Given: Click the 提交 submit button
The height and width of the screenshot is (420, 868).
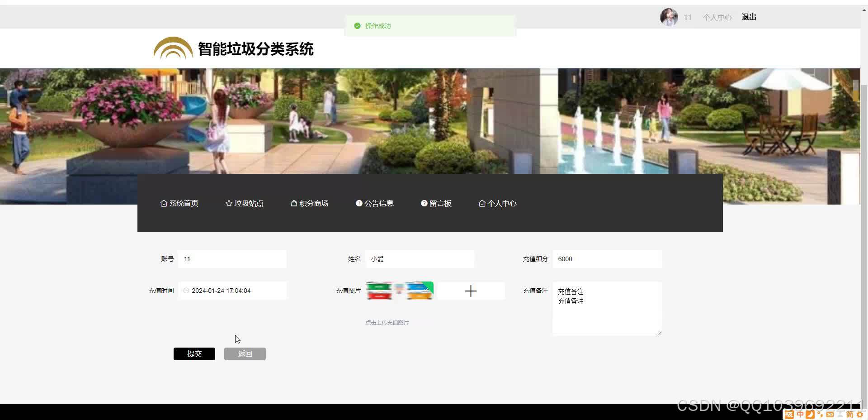Looking at the screenshot, I should (194, 353).
